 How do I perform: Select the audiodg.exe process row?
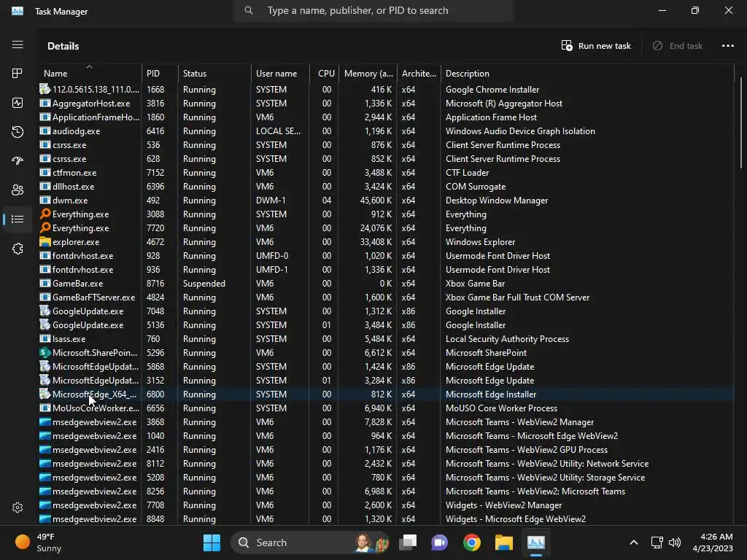tap(386, 131)
